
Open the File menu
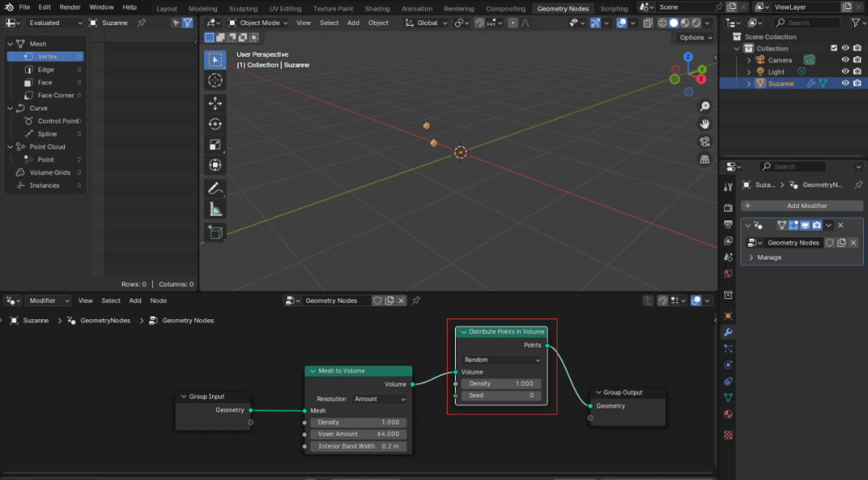pyautogui.click(x=24, y=7)
